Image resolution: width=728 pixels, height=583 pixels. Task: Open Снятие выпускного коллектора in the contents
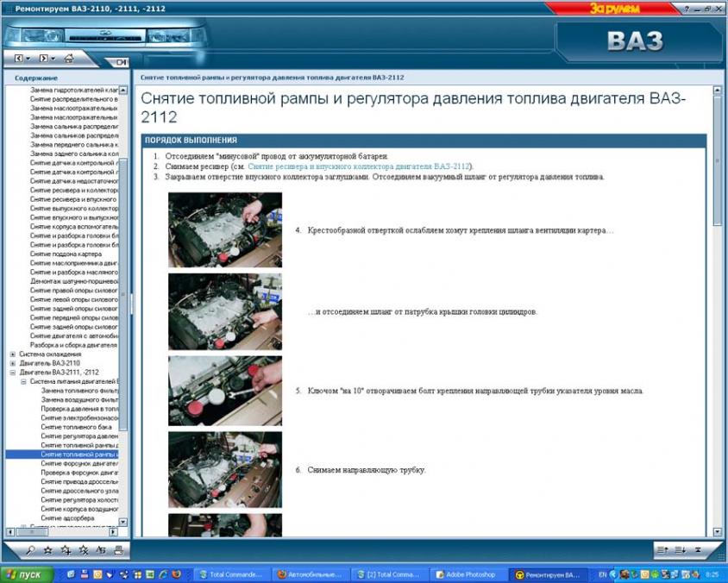pos(74,209)
